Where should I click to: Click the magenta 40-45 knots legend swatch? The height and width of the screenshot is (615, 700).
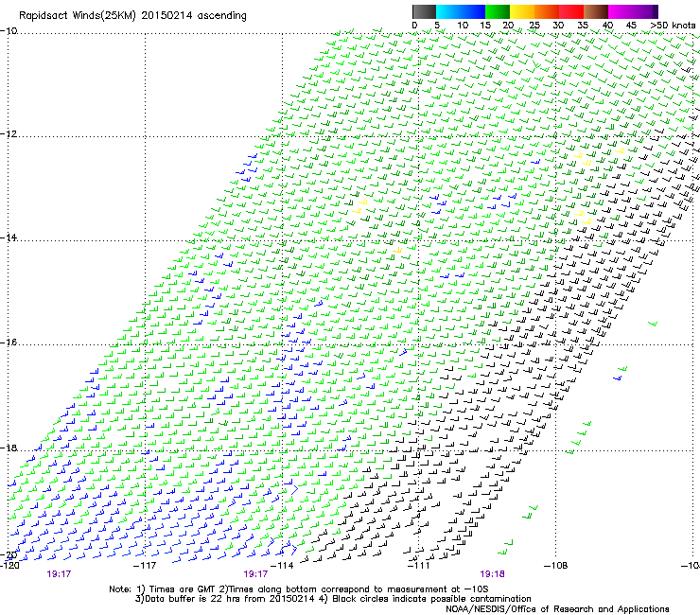point(621,11)
